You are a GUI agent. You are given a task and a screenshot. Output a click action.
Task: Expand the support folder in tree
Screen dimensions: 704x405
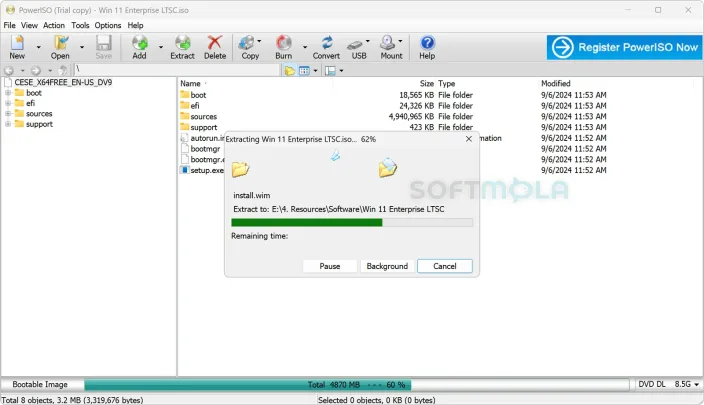[8, 124]
